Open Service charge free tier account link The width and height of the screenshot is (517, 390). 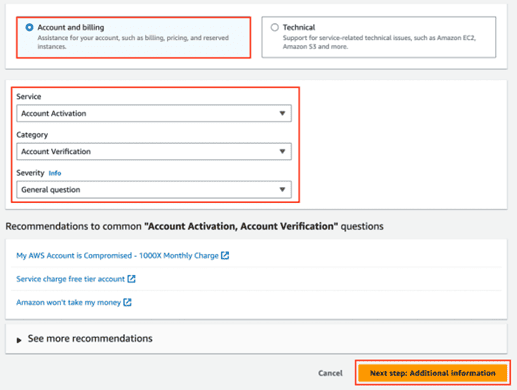[x=70, y=279]
